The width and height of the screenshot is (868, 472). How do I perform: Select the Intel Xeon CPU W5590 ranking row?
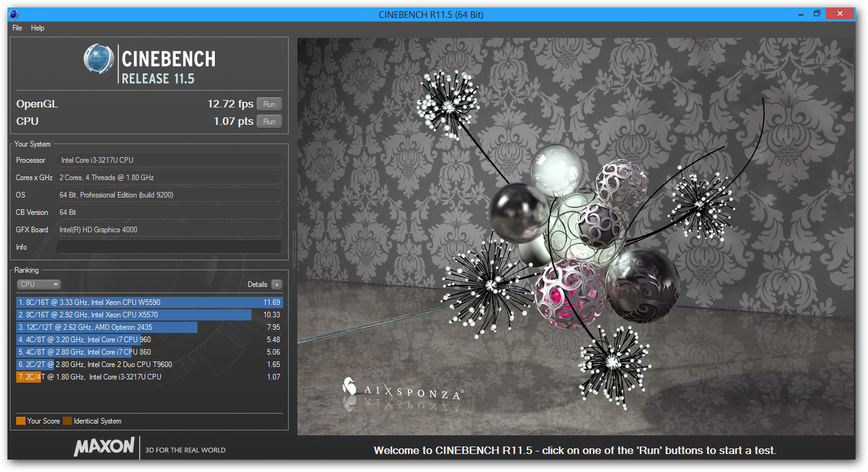coord(149,302)
